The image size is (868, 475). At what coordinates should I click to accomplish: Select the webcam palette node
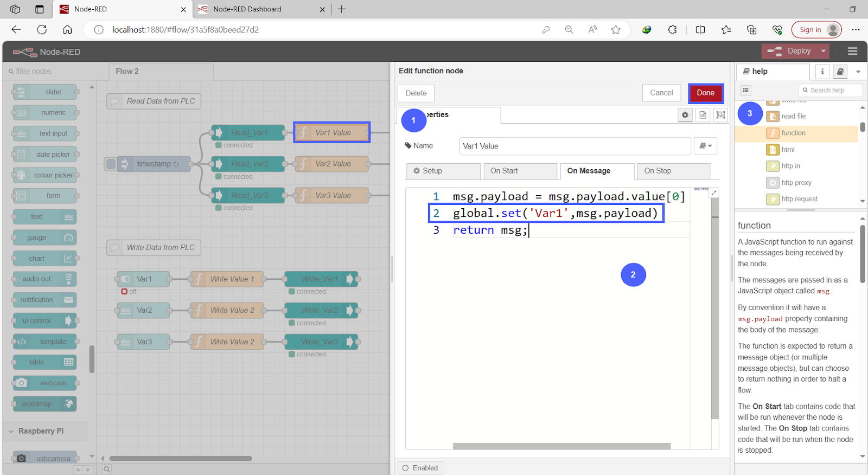point(45,383)
